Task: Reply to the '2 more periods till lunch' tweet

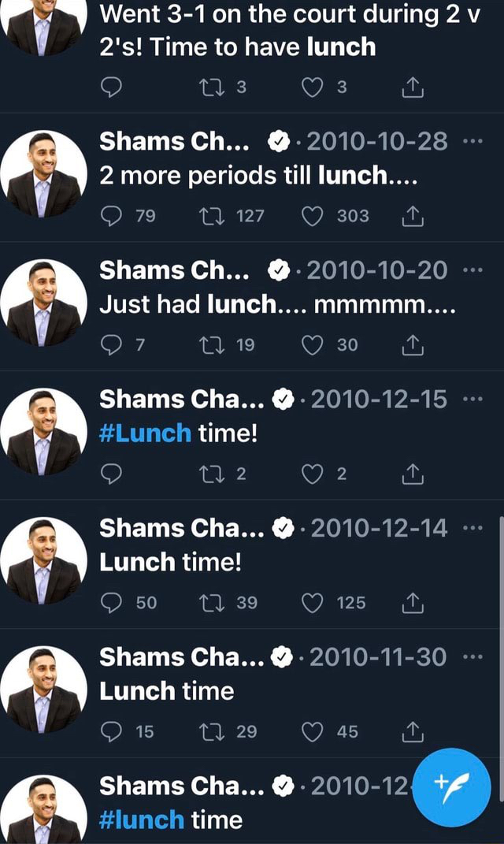Action: (112, 216)
